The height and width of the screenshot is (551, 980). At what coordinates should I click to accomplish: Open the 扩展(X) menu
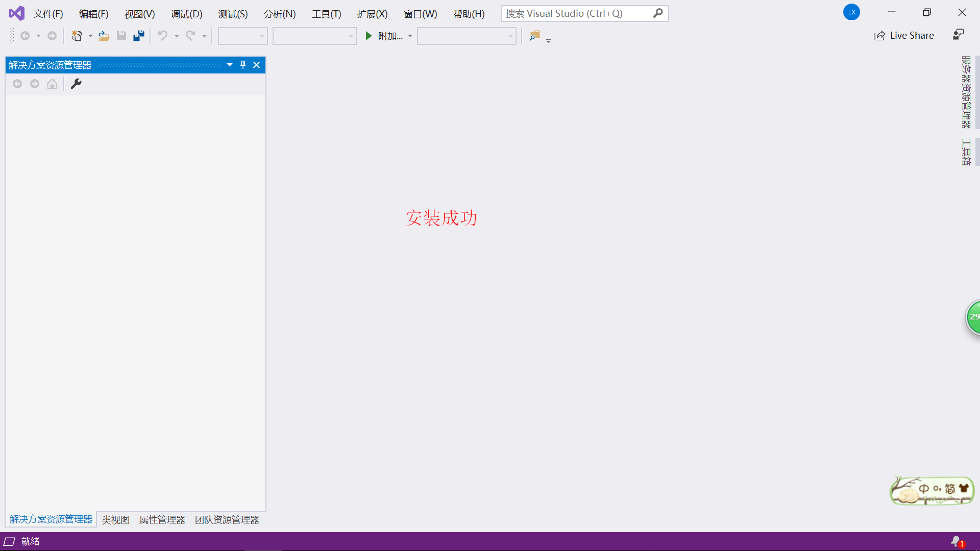[372, 14]
